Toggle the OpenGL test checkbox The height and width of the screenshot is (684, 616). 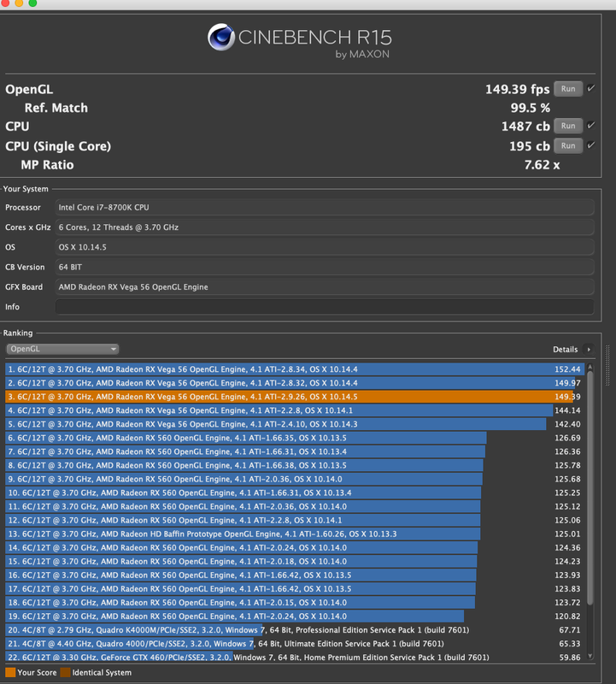pos(590,89)
